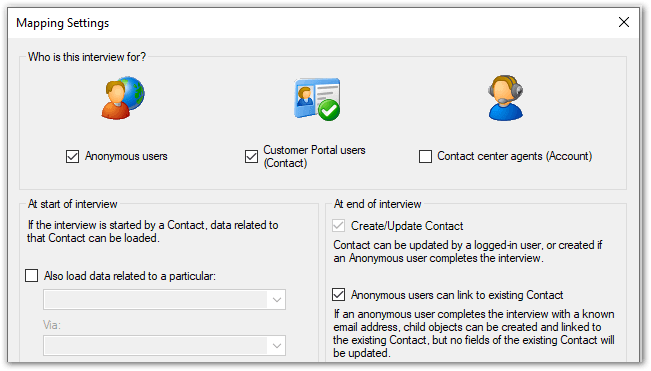651x371 pixels.
Task: Uncheck Customer Portal users (Contact) checkbox
Action: pyautogui.click(x=251, y=156)
